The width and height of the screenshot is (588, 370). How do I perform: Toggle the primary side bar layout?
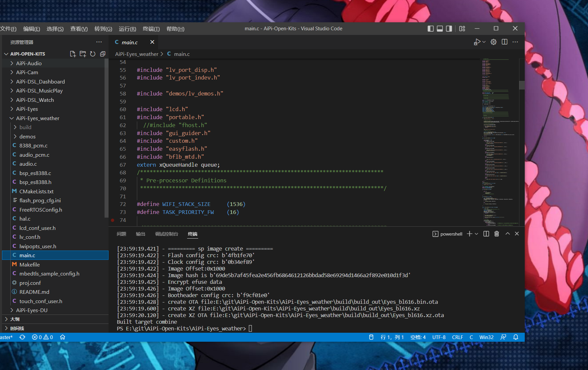click(431, 29)
